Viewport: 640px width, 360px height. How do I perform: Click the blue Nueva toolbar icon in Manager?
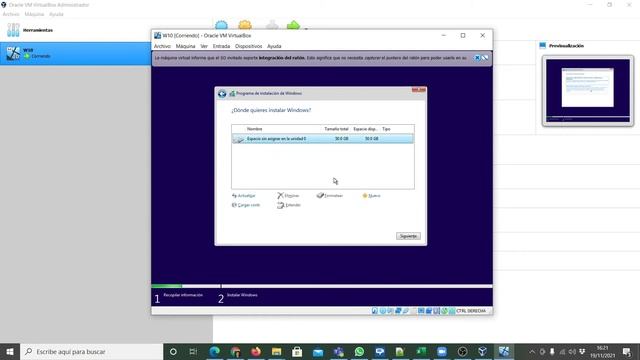click(221, 25)
